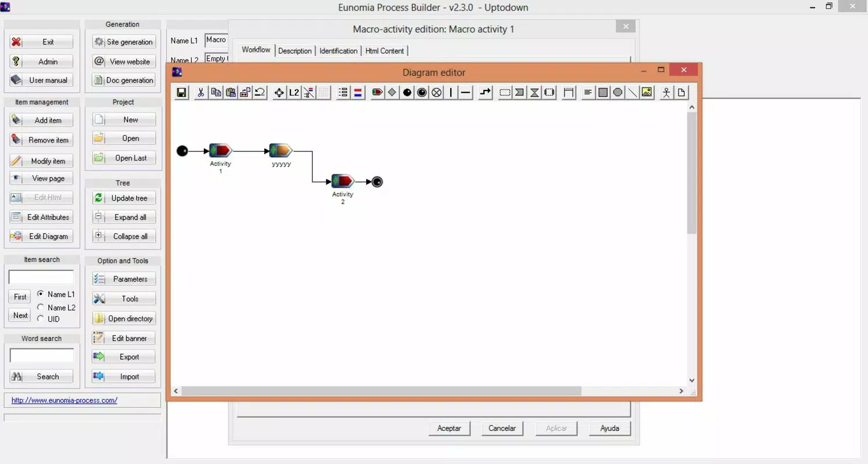Click the scroll right arrow in Diagram editor
Viewport: 868px width, 464px height.
(x=681, y=391)
